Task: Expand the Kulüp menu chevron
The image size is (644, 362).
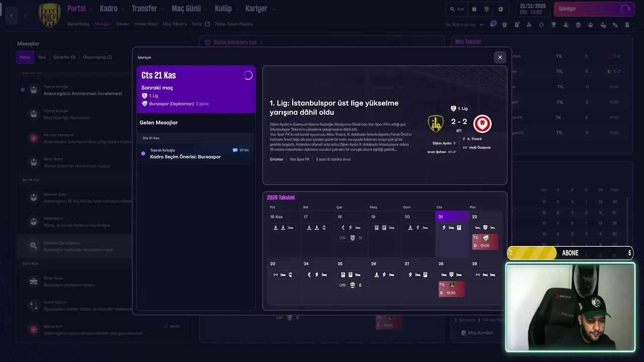Action: (x=236, y=9)
